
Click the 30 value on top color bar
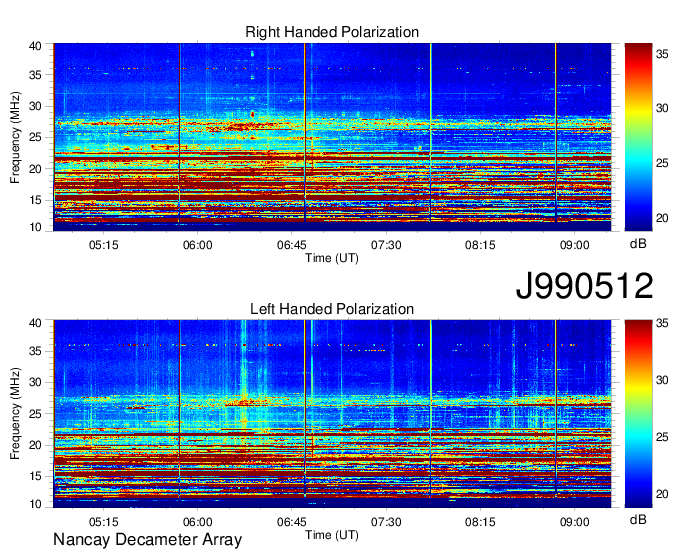pyautogui.click(x=662, y=108)
